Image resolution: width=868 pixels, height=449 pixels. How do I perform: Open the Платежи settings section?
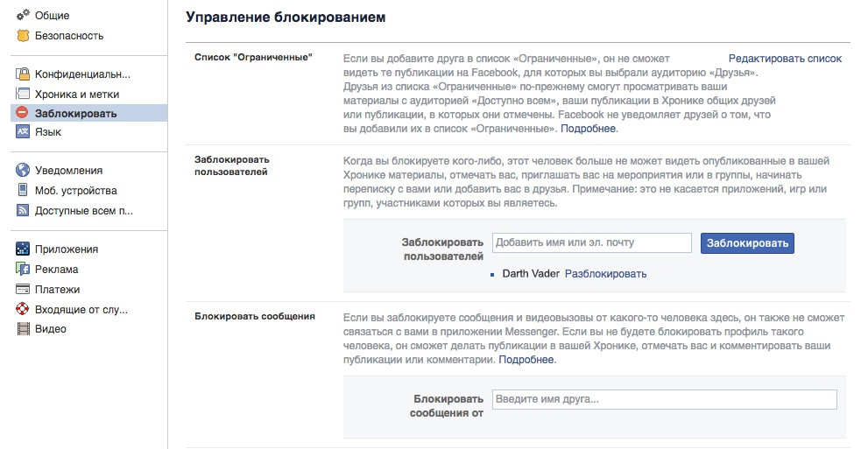[57, 290]
